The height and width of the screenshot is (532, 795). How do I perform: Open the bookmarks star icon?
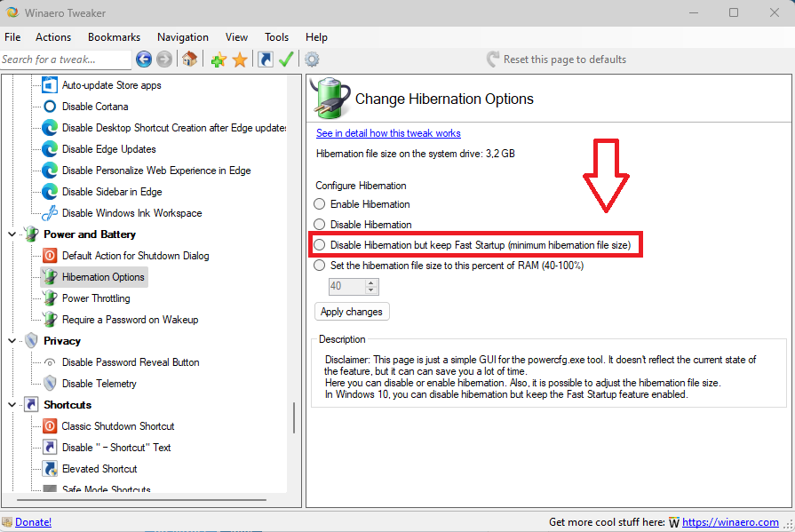tap(240, 60)
